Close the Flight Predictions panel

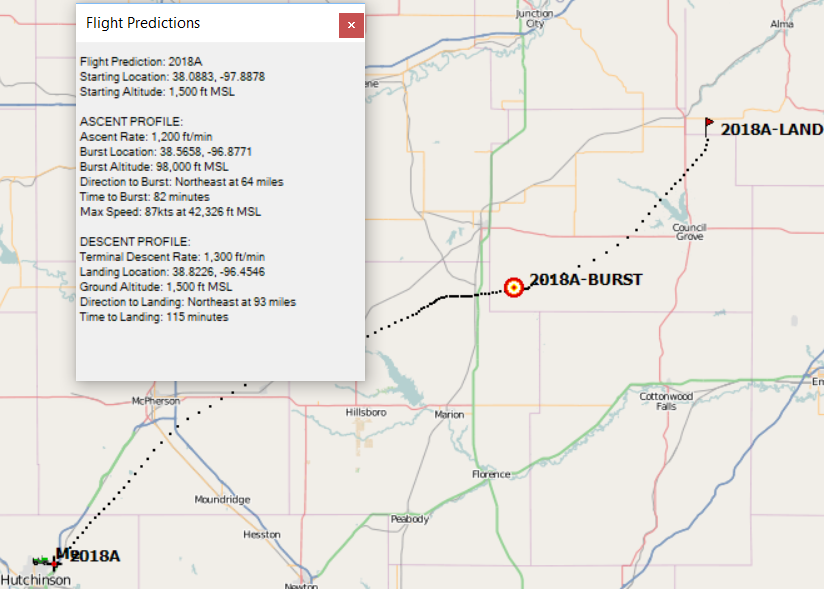[x=351, y=25]
